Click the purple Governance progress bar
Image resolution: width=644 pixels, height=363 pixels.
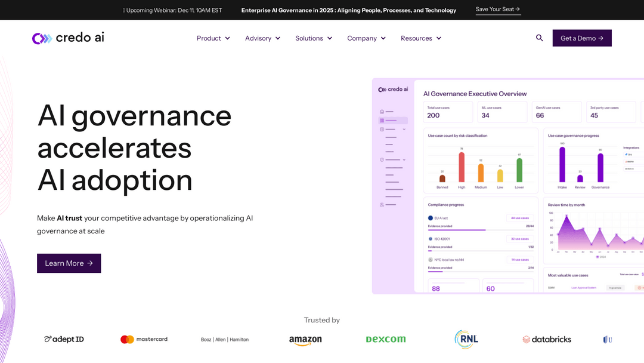point(600,168)
